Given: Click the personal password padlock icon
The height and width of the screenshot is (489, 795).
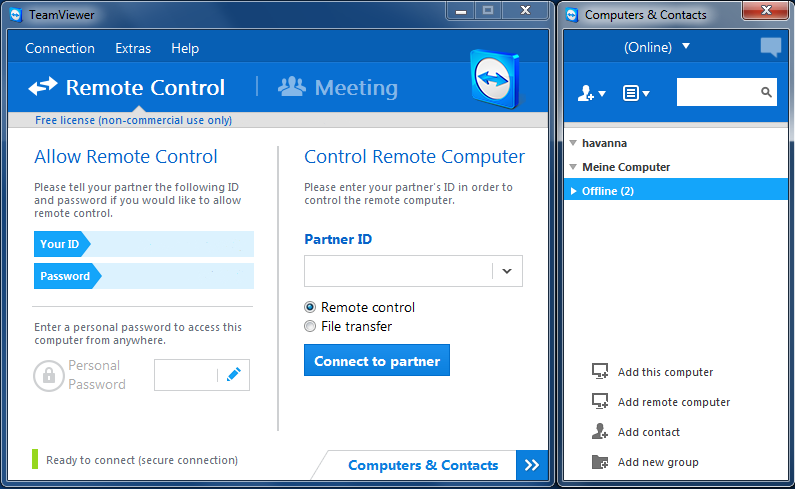Looking at the screenshot, I should tap(49, 375).
